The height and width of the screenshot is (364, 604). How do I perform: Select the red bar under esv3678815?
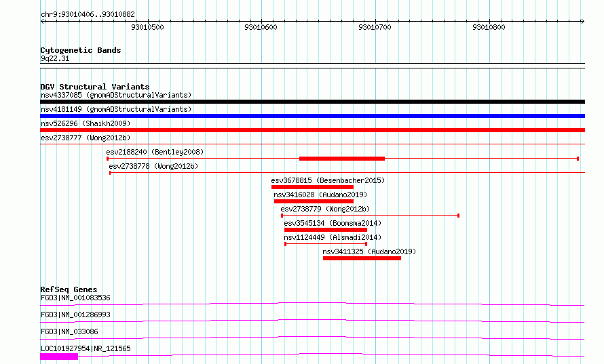(312, 187)
